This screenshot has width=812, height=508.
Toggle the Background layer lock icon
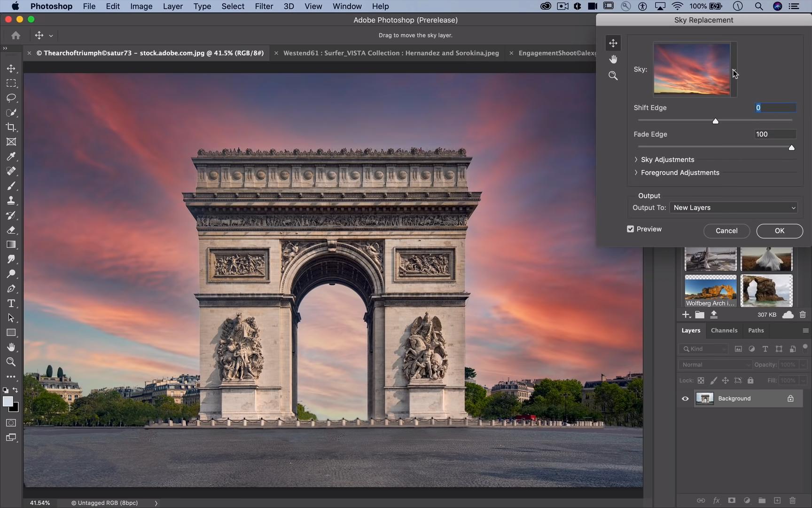790,399
